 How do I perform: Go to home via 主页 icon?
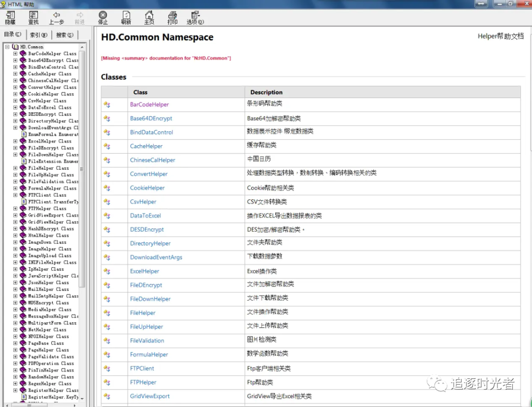149,15
